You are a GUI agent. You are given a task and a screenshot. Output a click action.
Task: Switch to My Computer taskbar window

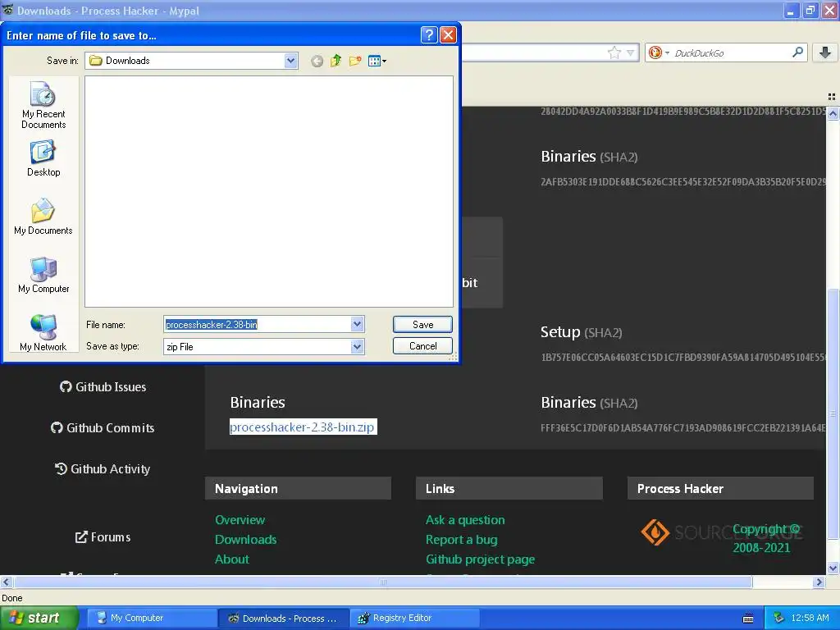[x=152, y=618]
